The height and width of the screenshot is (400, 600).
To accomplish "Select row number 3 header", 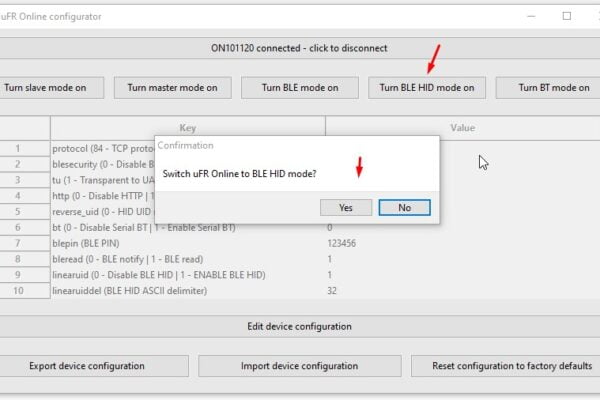I will [x=25, y=180].
